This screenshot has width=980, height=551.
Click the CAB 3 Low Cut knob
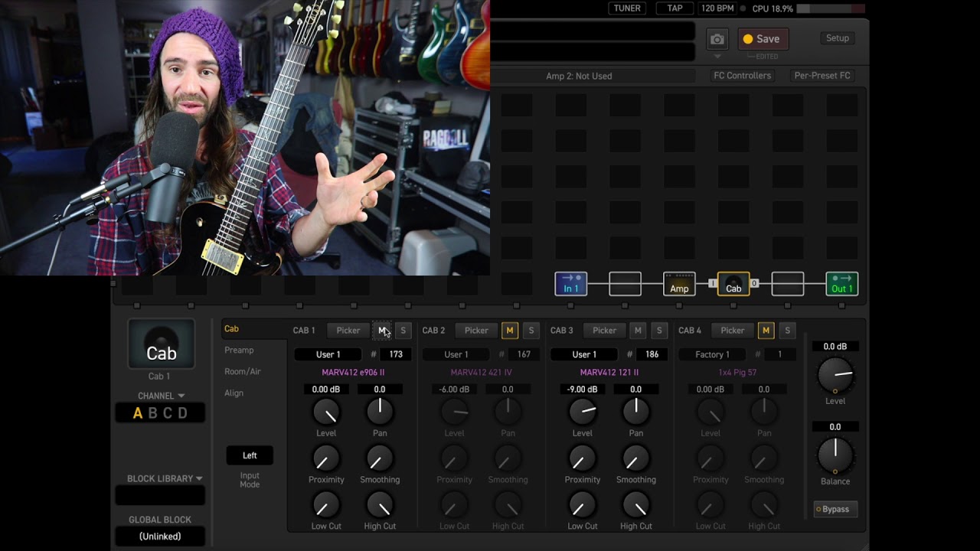click(583, 506)
